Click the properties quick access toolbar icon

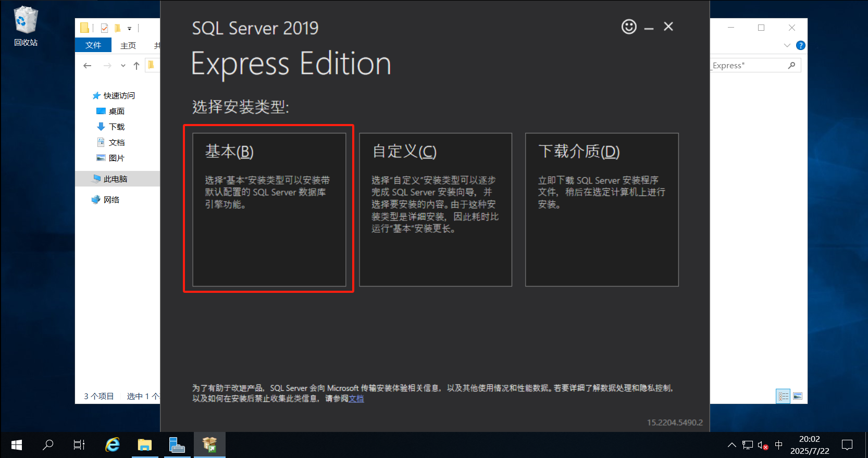[105, 28]
